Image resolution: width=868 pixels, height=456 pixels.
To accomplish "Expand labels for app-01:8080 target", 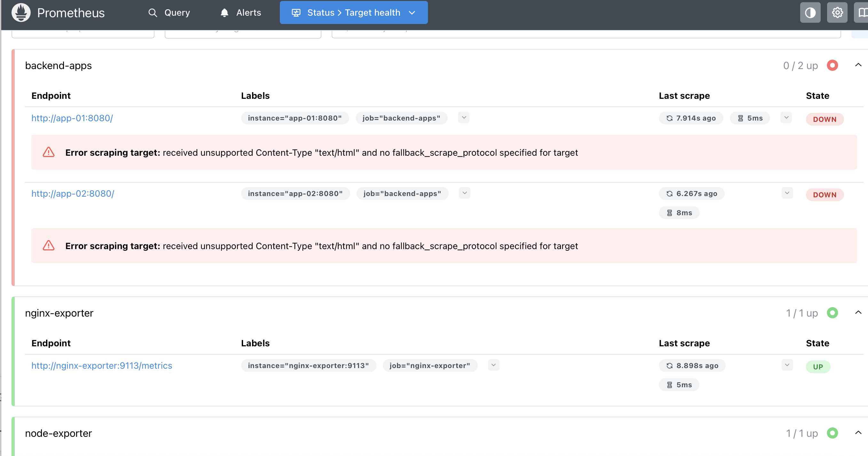I will pos(464,117).
